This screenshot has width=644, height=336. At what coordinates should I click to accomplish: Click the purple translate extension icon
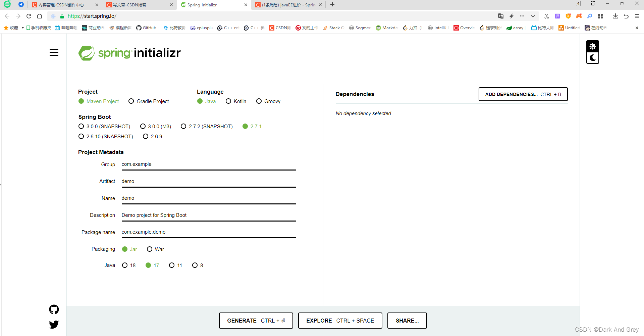coord(557,16)
